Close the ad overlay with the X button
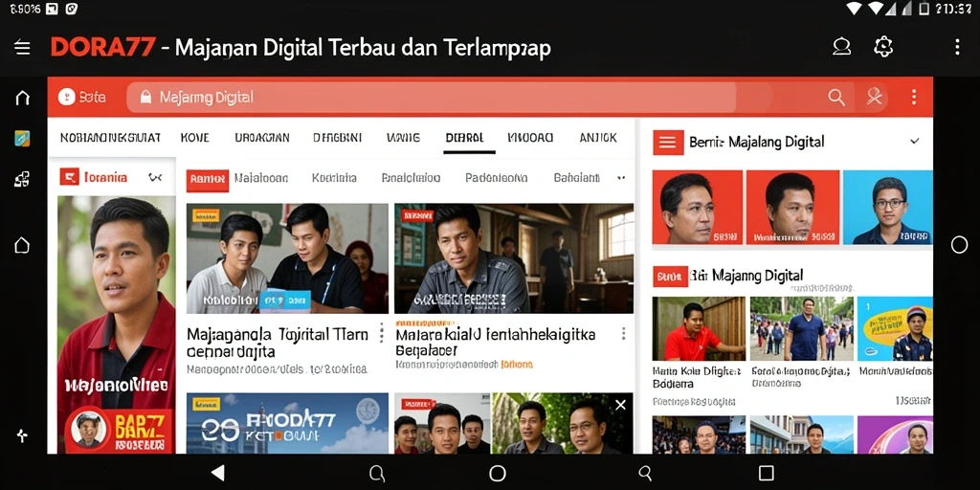 620,405
